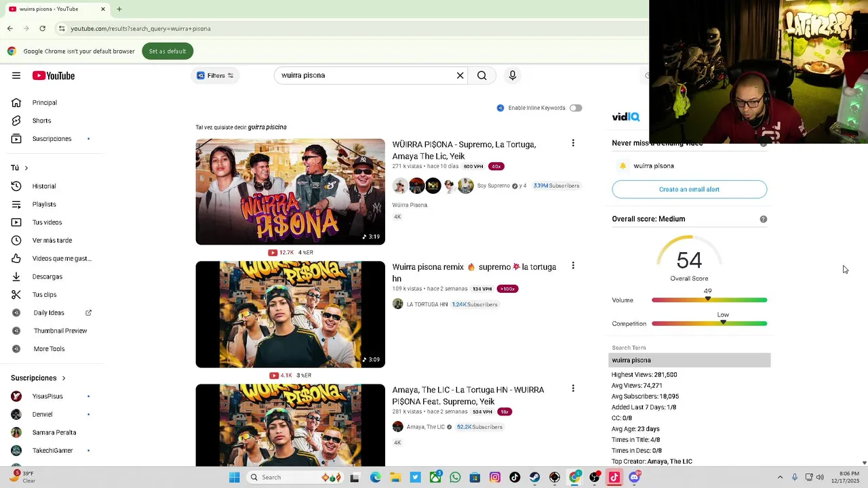This screenshot has height=488, width=868.
Task: Close the wuirra pisona YouTube tab
Action: 103,9
